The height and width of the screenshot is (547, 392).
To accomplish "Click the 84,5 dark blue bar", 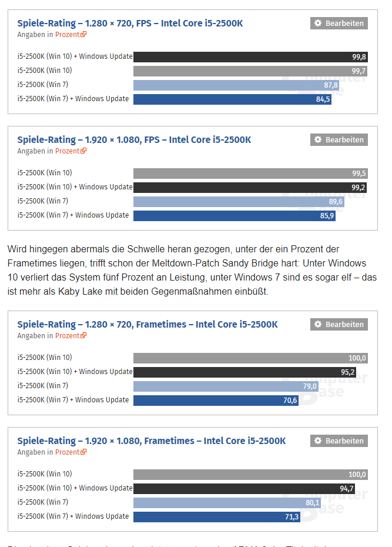I will [232, 99].
